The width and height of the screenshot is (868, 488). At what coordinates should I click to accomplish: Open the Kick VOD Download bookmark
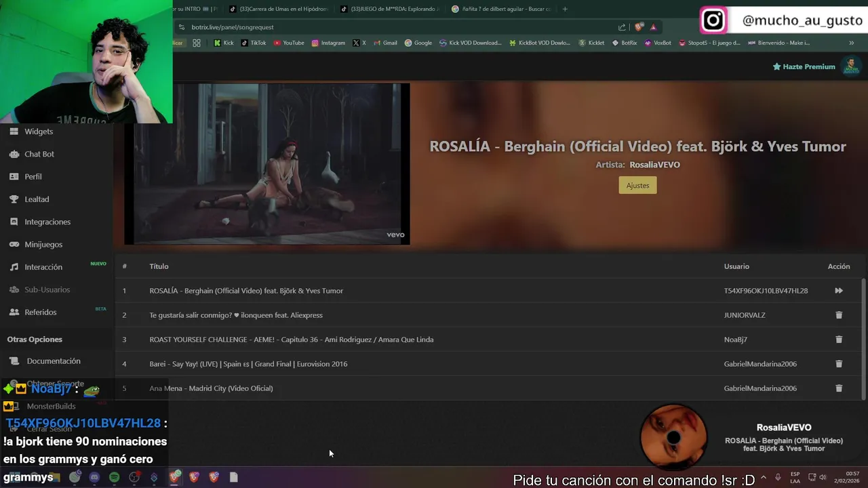coord(471,43)
